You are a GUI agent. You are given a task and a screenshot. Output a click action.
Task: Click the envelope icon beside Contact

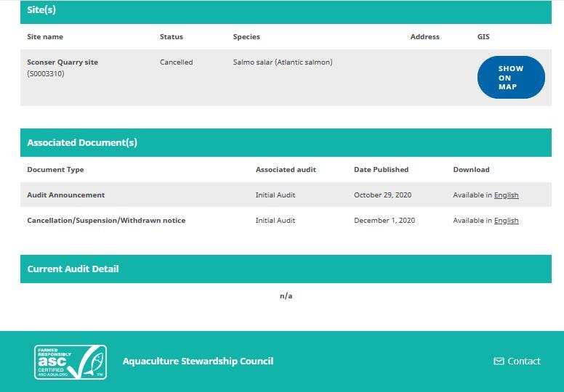pyautogui.click(x=499, y=362)
